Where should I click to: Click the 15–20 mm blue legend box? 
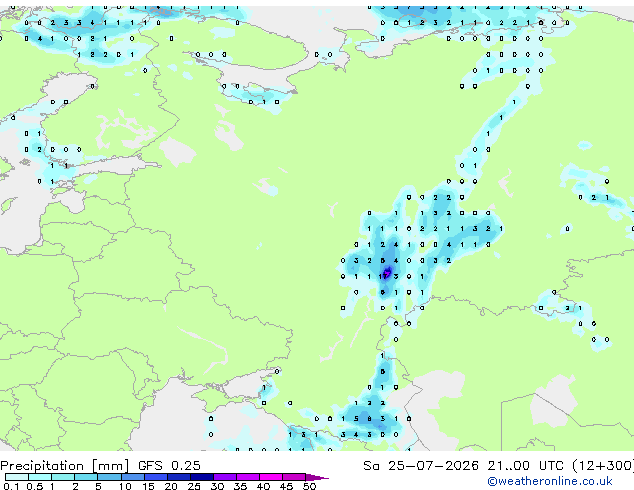point(155,477)
